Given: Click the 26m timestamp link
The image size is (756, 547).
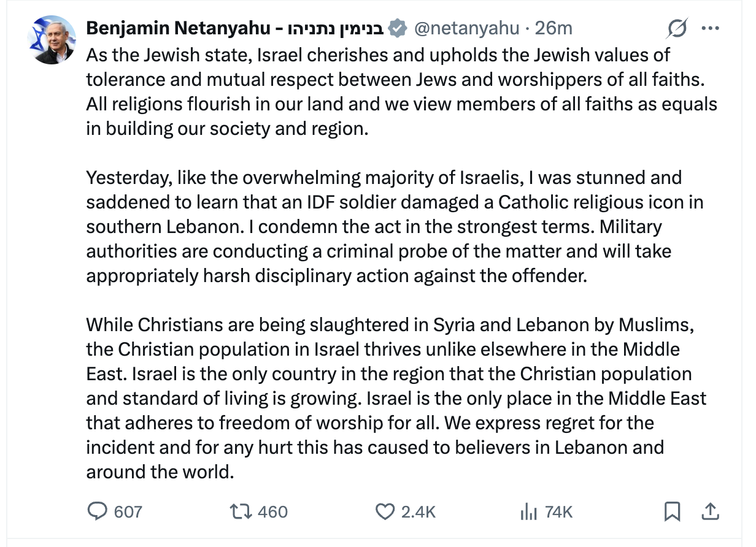Looking at the screenshot, I should (x=553, y=28).
